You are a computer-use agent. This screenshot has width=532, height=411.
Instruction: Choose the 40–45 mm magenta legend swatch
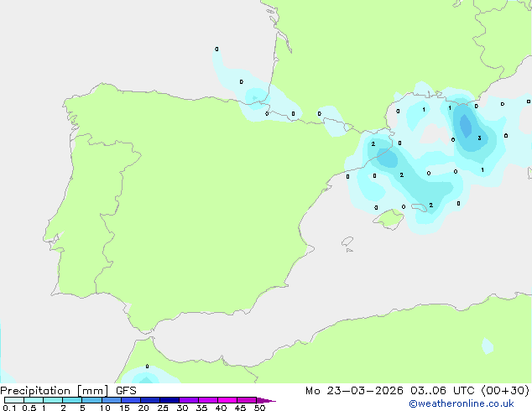[227, 400]
